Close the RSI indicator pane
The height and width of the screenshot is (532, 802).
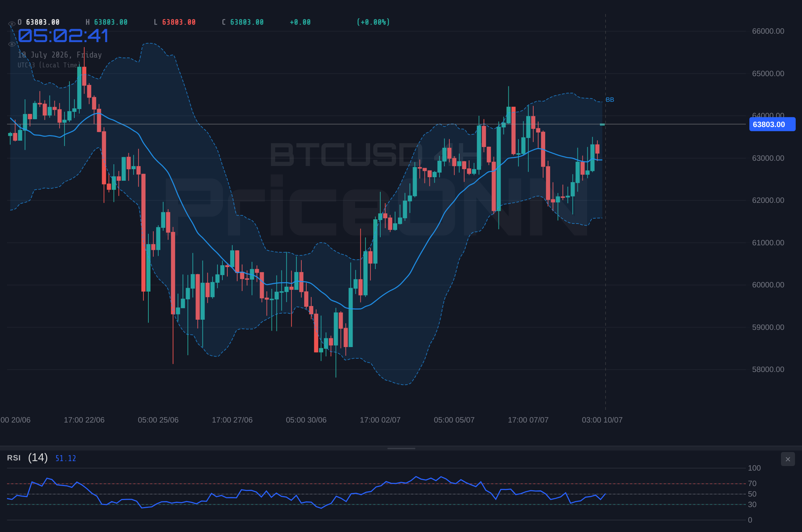[x=788, y=459]
